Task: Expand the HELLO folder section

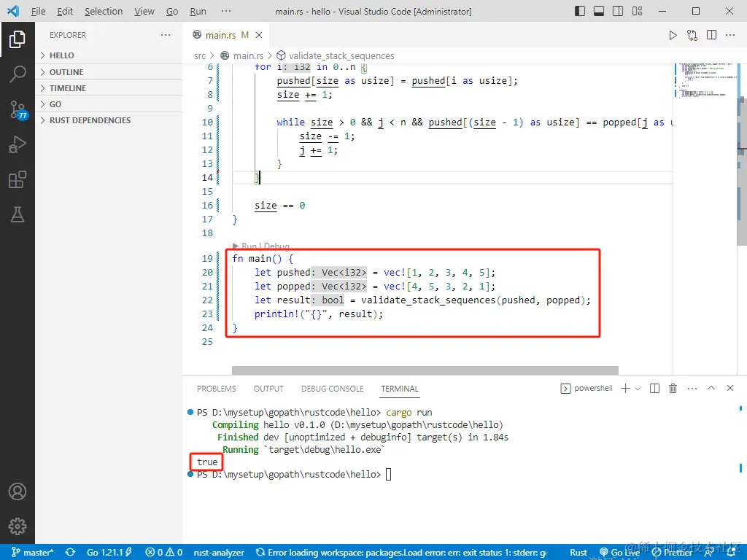Action: [x=109, y=55]
